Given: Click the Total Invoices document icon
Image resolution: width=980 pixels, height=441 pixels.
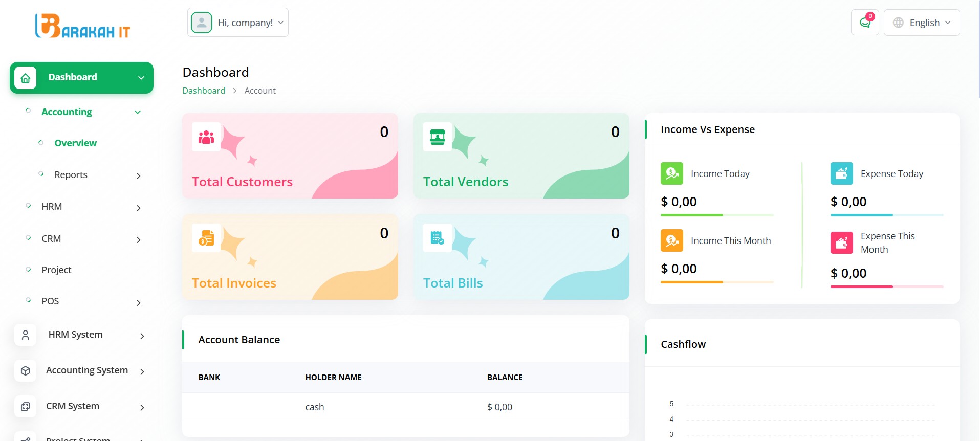Looking at the screenshot, I should tap(206, 238).
